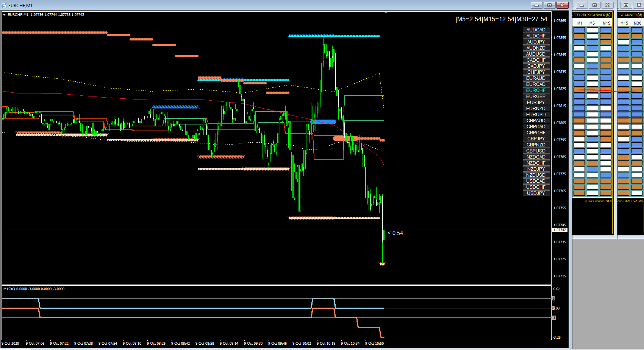Click the orange M15 cell in T3TRIX scanner's AUDJPY row
The image size is (644, 350).
[606, 42]
